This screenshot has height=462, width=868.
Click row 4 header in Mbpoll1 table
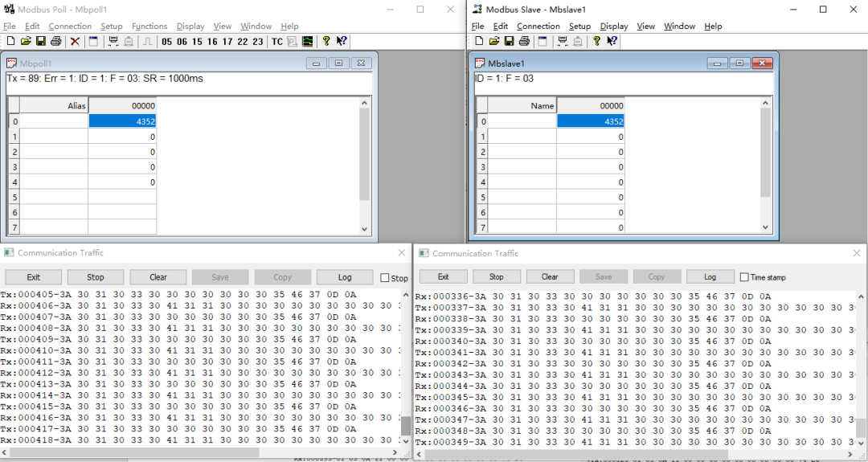pos(14,182)
